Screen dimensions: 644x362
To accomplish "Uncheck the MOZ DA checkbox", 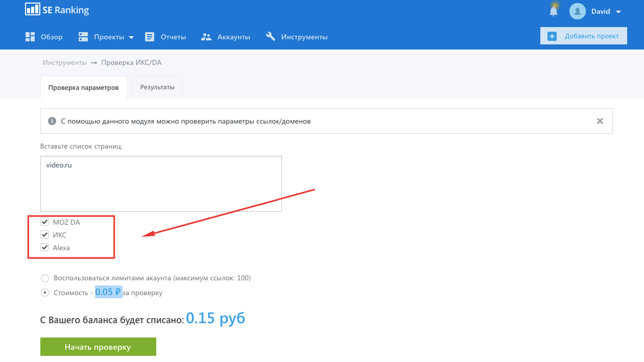I will [x=44, y=222].
